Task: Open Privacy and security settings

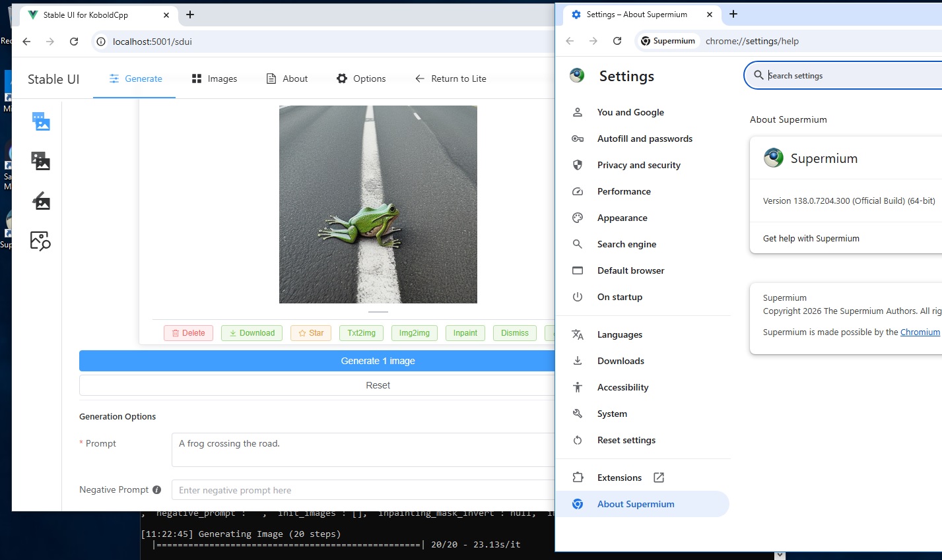Action: 639,165
